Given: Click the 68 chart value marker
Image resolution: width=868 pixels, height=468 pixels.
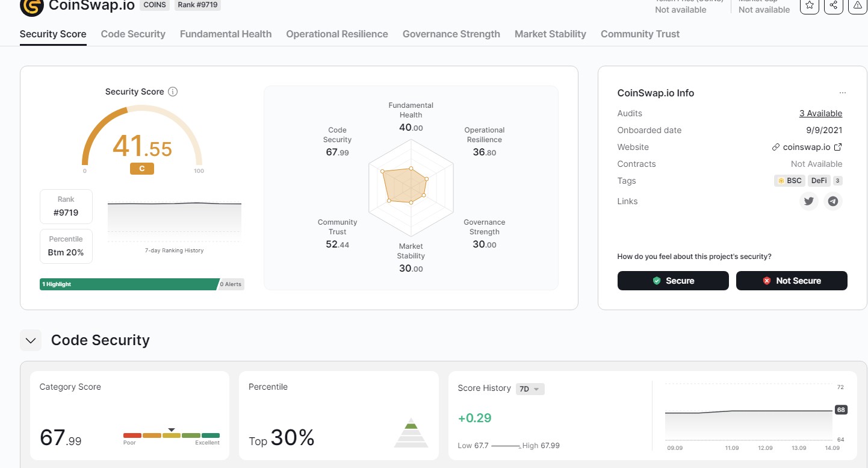Looking at the screenshot, I should pos(841,410).
